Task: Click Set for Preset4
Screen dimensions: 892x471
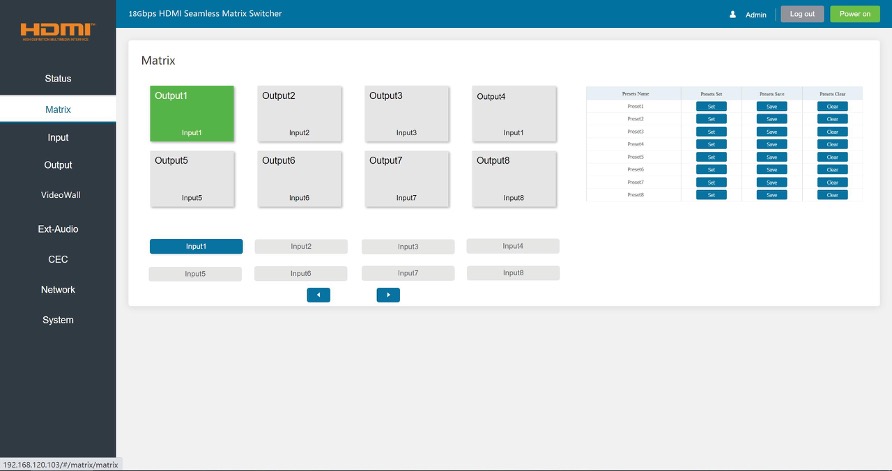Action: click(x=711, y=144)
